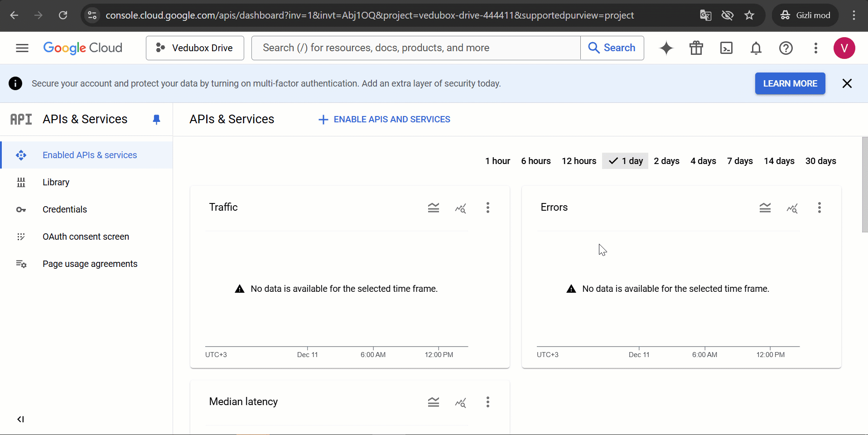Unpin APIs & Services with pin icon

[x=156, y=120]
